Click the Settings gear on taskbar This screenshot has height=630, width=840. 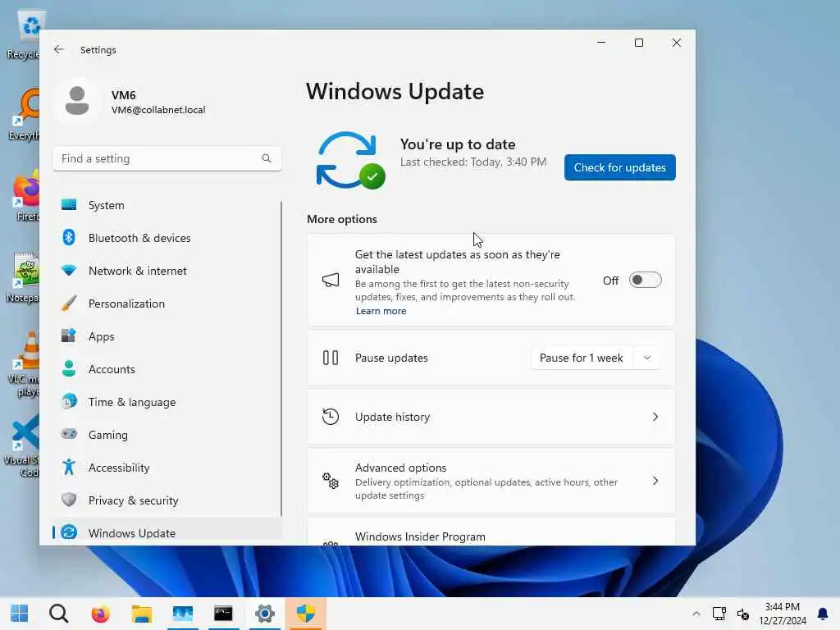point(265,614)
